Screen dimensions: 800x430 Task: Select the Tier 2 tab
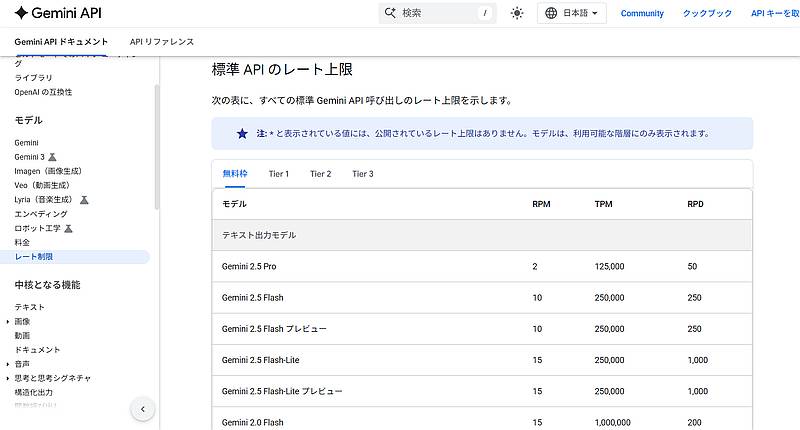[x=320, y=174]
